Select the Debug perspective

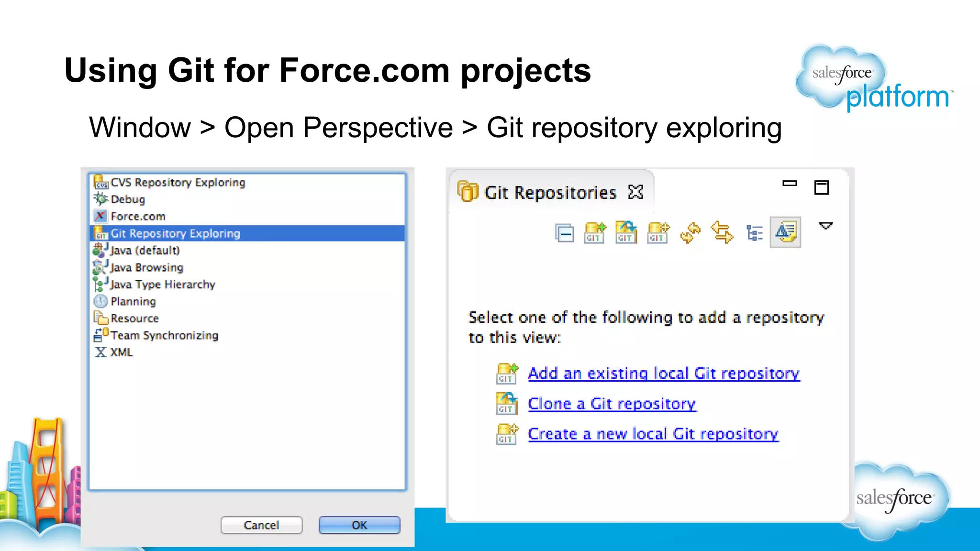tap(247, 199)
